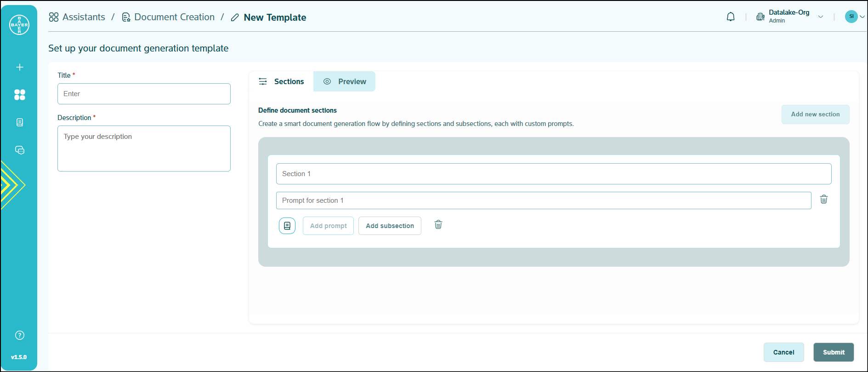Click the Title input field
Screen dimensions: 868x372
coord(144,94)
